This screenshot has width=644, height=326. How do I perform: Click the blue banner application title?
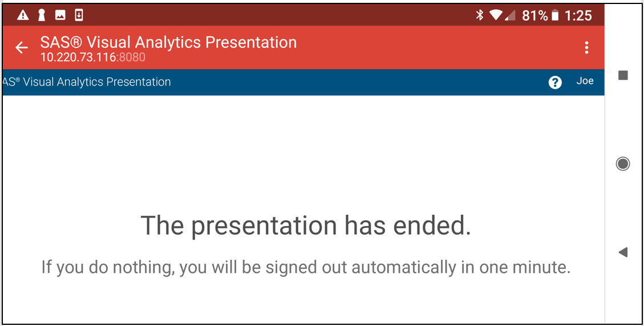pos(87,82)
